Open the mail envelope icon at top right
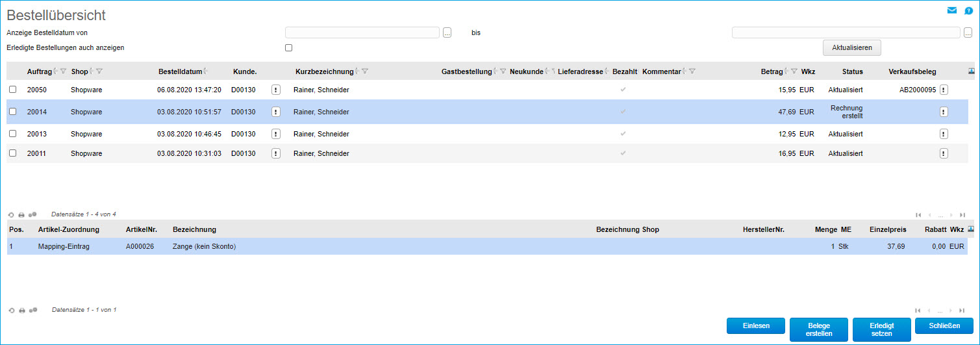The height and width of the screenshot is (345, 980). click(952, 10)
